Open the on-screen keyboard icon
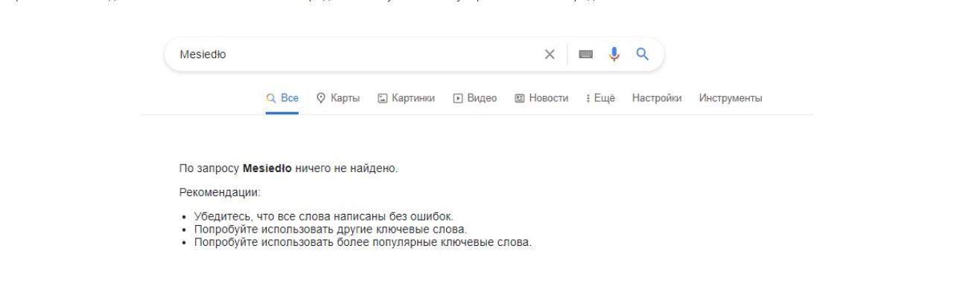980x304 pixels. (x=586, y=54)
